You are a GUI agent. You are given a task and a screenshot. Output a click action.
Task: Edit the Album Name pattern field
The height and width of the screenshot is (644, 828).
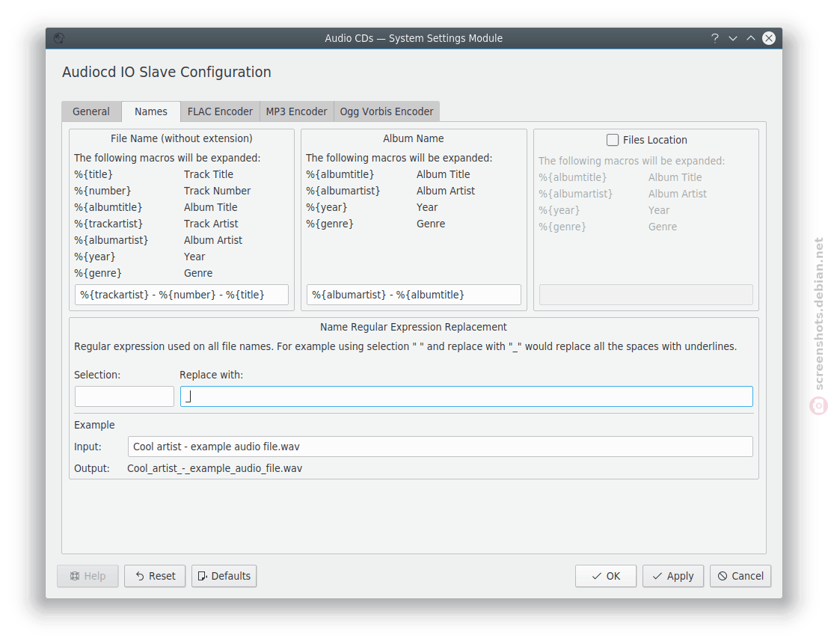(414, 295)
